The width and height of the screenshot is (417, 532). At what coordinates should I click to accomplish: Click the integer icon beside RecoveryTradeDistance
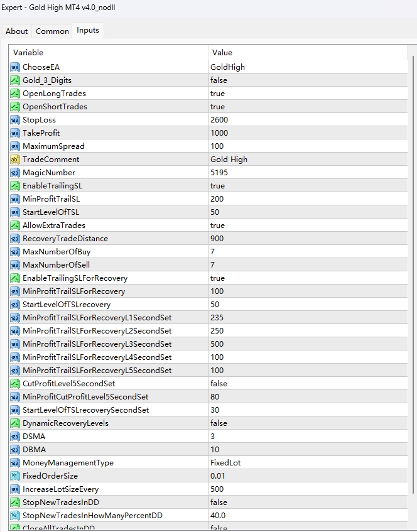click(x=15, y=239)
